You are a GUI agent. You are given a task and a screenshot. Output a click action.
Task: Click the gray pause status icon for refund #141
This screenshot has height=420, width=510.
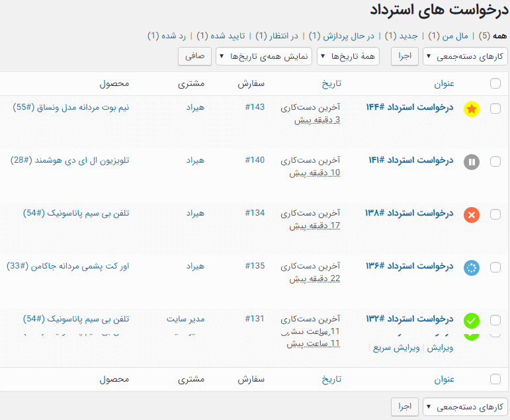tap(471, 161)
